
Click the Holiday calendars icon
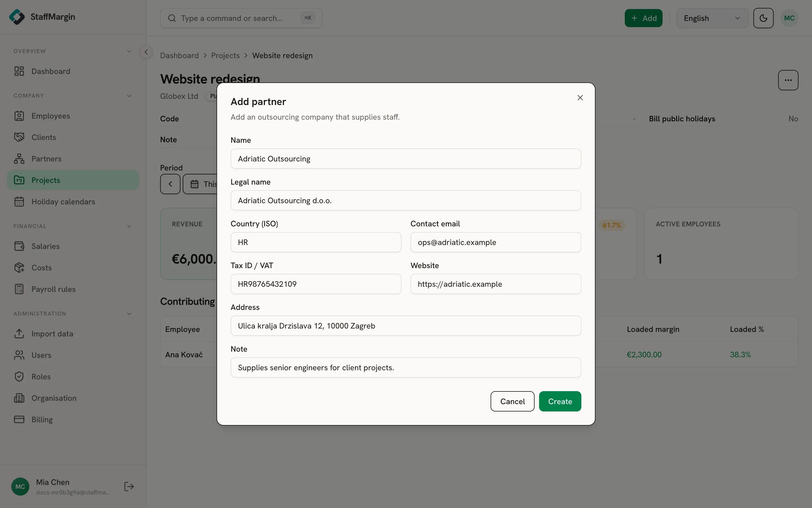click(x=19, y=202)
